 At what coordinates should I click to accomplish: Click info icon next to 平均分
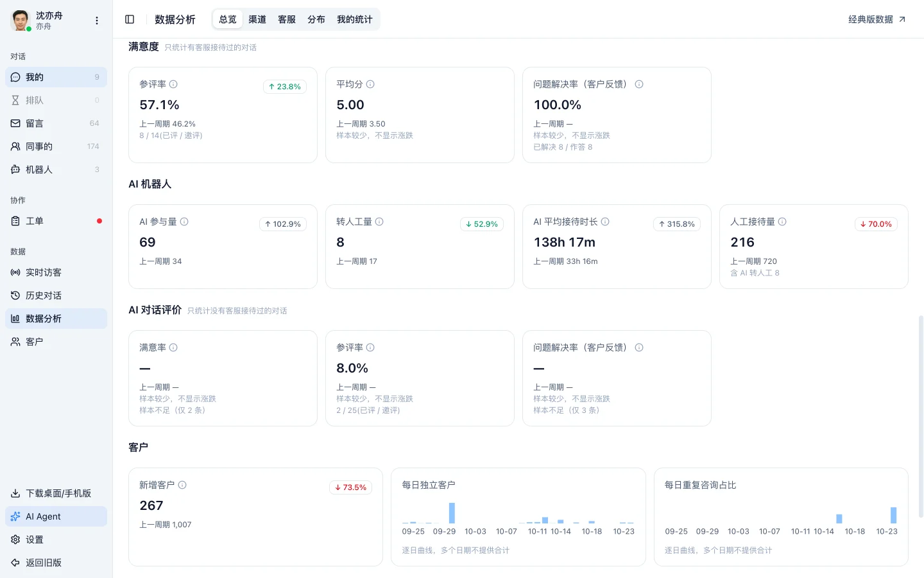point(370,84)
